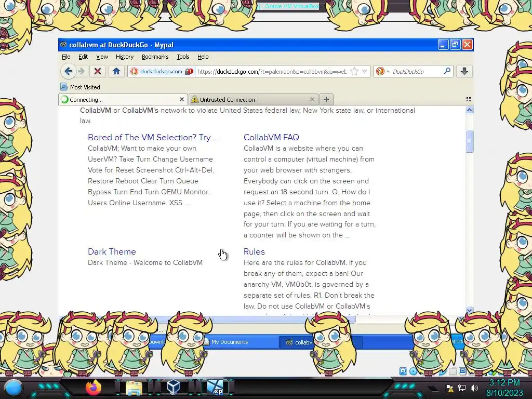Open the host Start orb
This screenshot has height=399, width=532.
[13, 388]
